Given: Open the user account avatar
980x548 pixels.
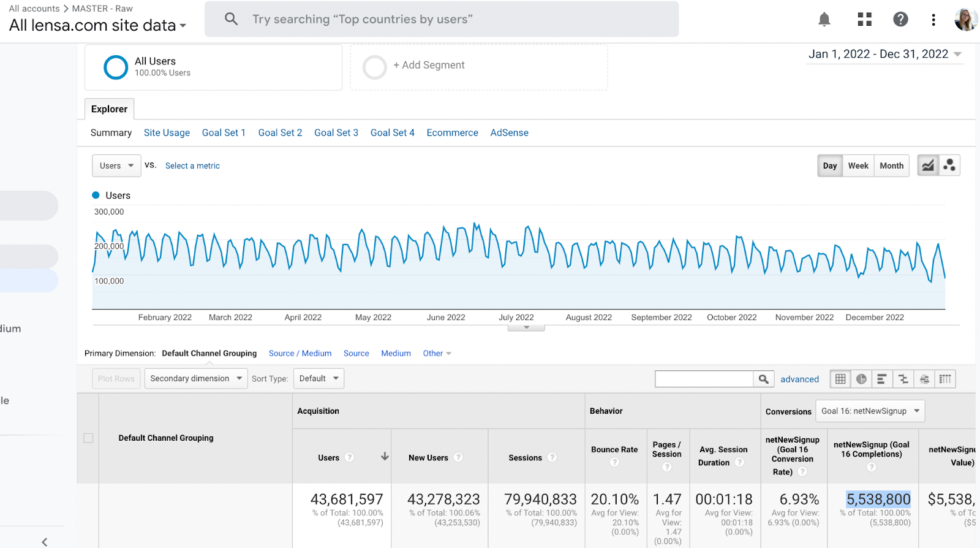Looking at the screenshot, I should (x=966, y=20).
